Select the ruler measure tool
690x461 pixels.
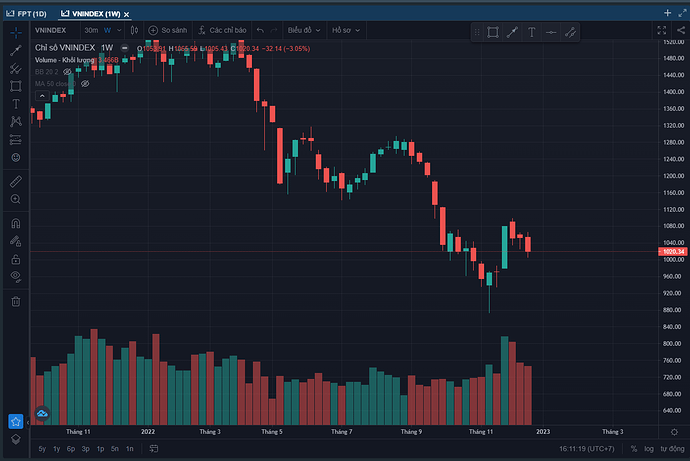16,182
